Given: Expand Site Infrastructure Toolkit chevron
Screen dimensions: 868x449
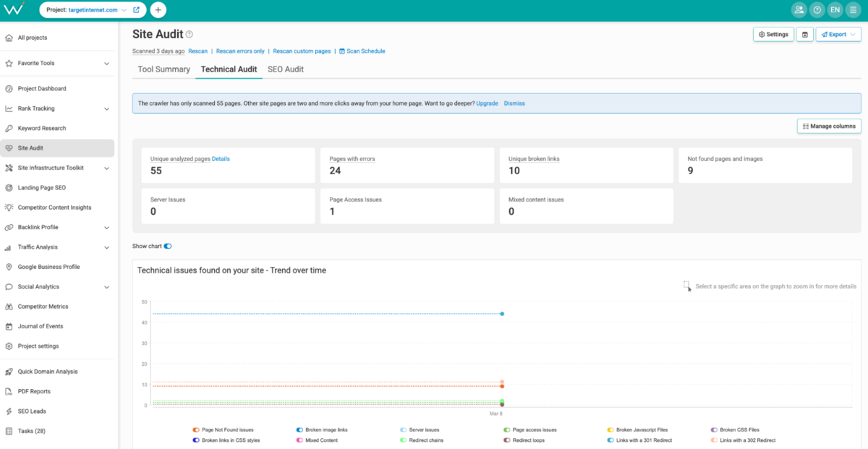Looking at the screenshot, I should pyautogui.click(x=106, y=168).
